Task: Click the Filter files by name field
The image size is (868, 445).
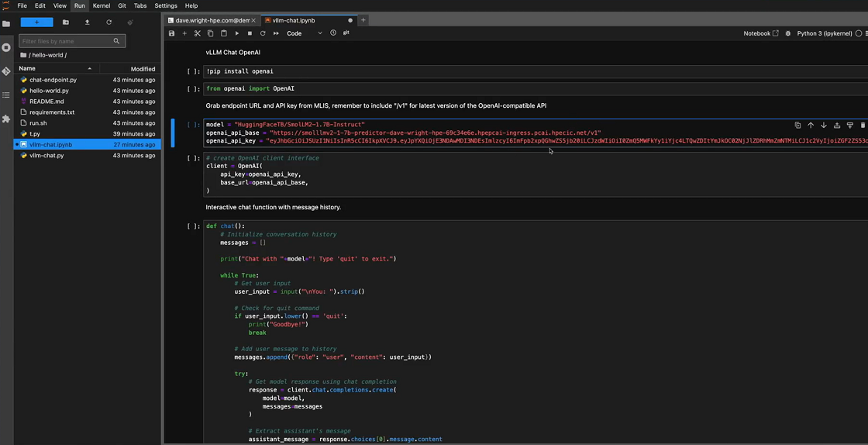Action: click(72, 41)
